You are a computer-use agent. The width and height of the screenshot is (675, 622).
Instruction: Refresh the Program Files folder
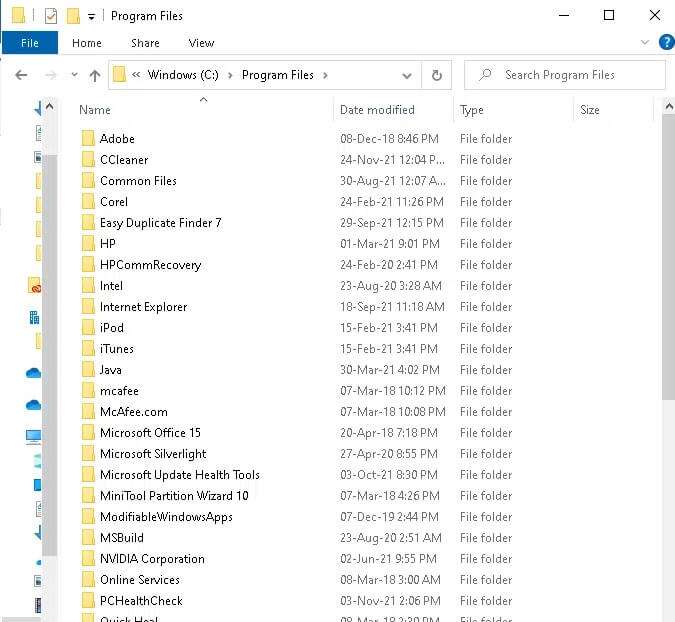(x=437, y=75)
